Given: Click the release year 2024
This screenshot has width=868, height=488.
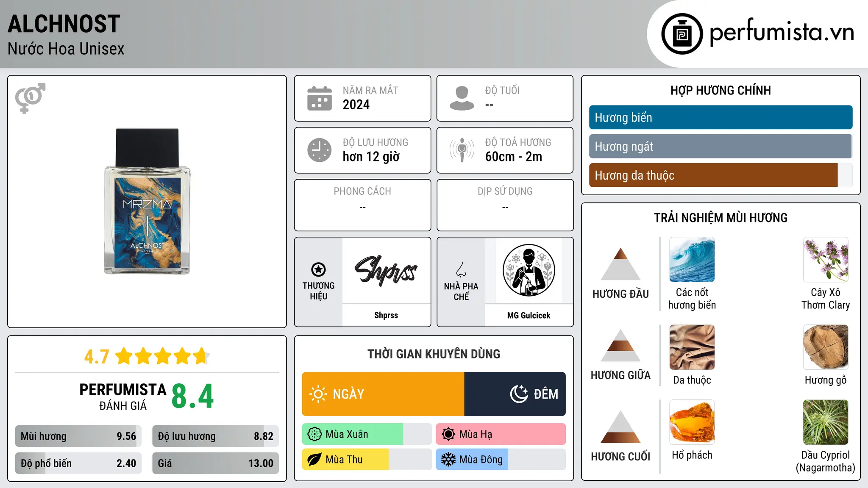Looking at the screenshot, I should point(356,105).
